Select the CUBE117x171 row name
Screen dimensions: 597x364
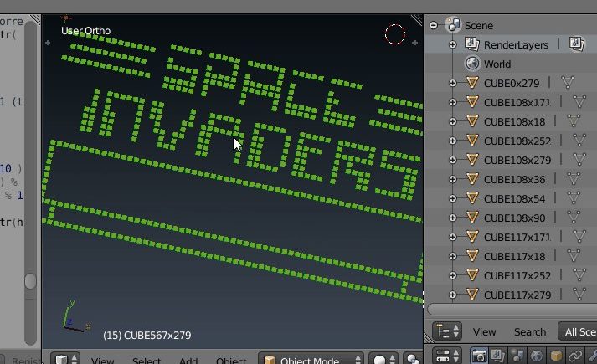[517, 238]
